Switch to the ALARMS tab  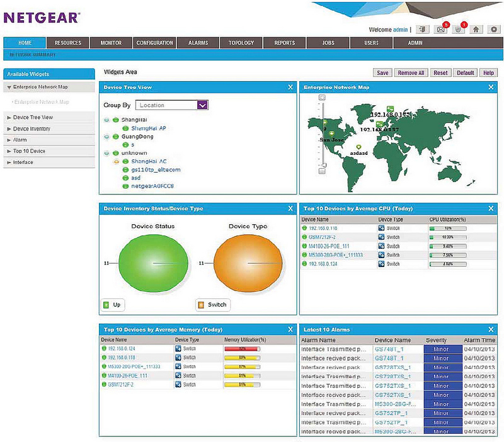click(198, 43)
